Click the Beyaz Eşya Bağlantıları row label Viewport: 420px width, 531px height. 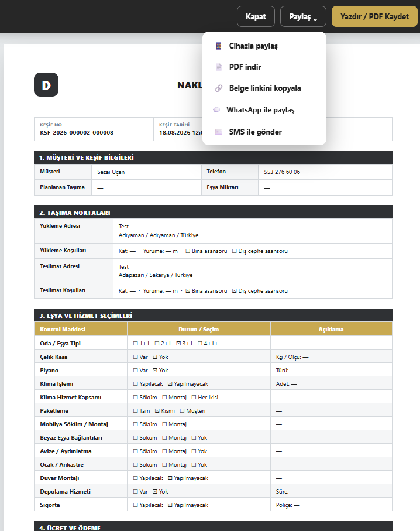[x=71, y=438]
